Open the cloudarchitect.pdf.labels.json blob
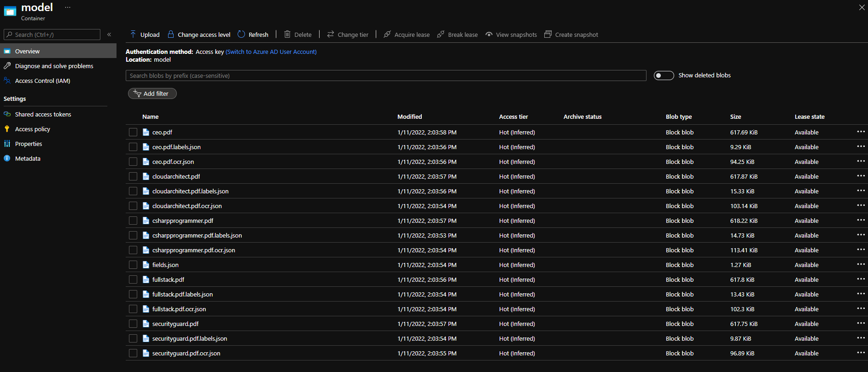The height and width of the screenshot is (372, 868). (x=190, y=191)
